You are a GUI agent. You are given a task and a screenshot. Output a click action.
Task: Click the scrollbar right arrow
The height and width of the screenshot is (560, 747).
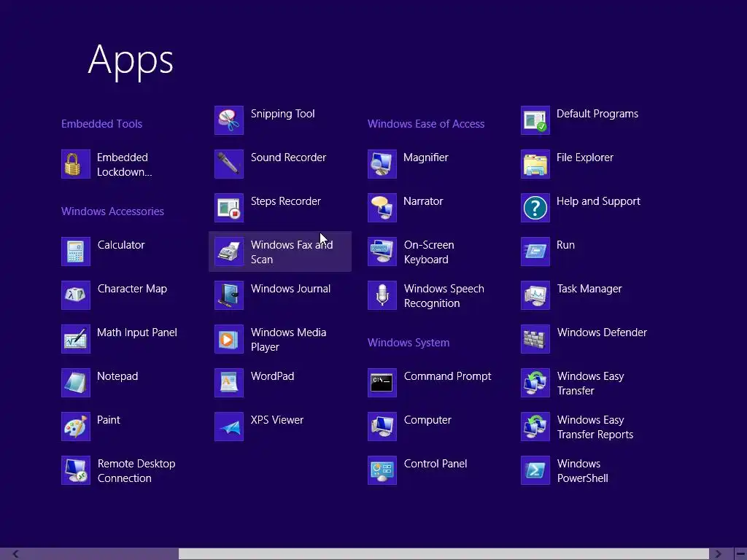point(718,554)
